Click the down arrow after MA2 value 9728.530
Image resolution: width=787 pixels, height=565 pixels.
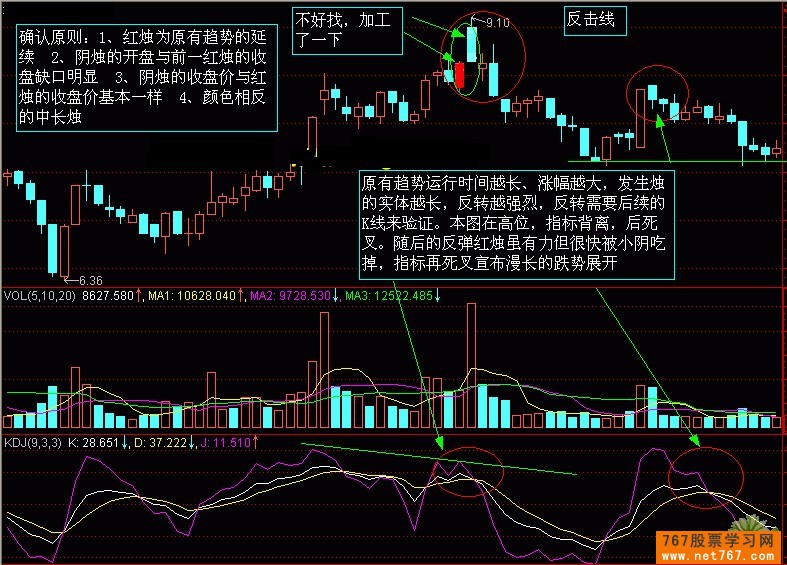coord(337,297)
